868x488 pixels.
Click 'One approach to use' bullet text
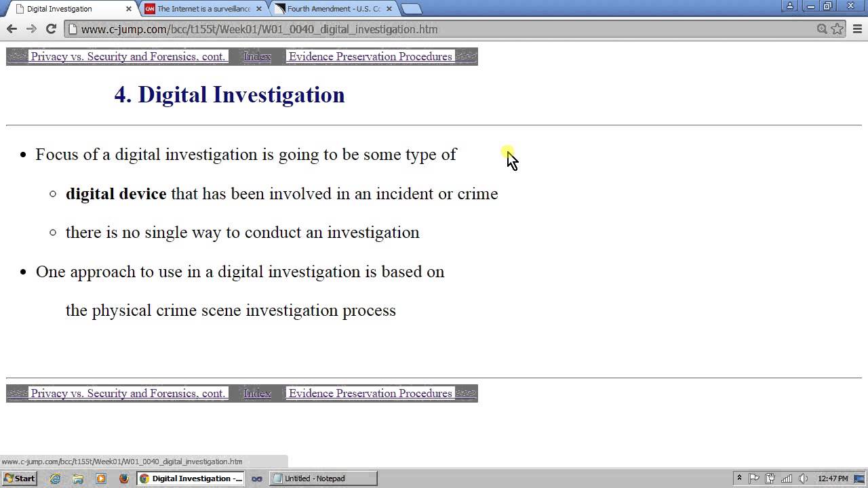[x=240, y=272]
